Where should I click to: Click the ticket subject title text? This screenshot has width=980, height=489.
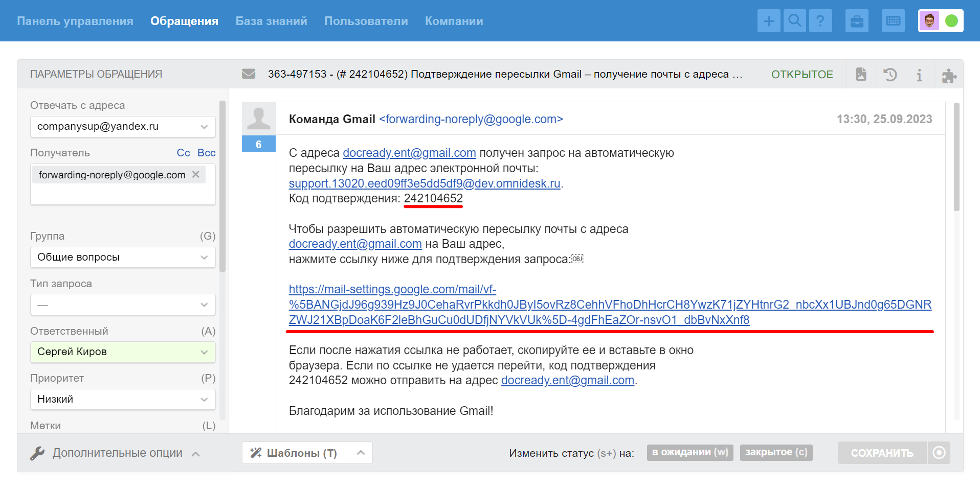(505, 74)
